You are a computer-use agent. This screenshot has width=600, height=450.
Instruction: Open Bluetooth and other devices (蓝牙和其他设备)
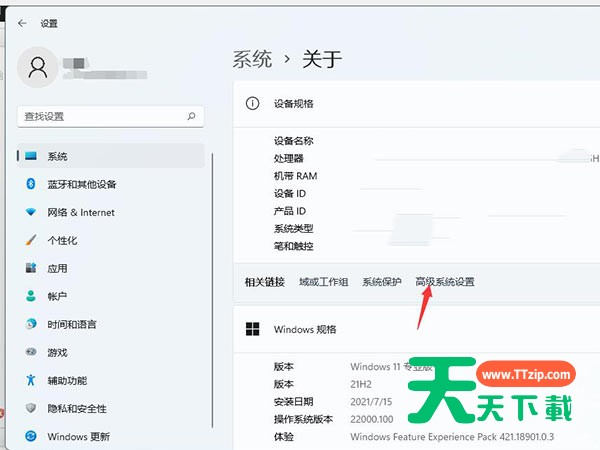click(x=82, y=184)
